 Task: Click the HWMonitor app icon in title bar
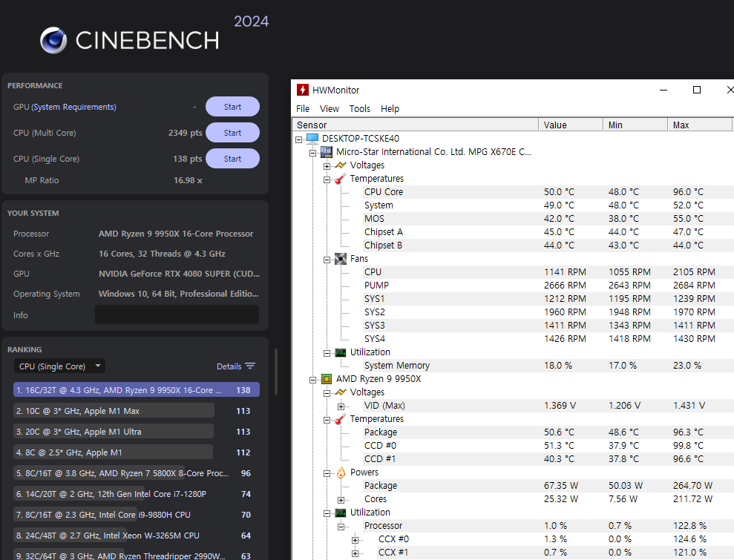click(302, 90)
